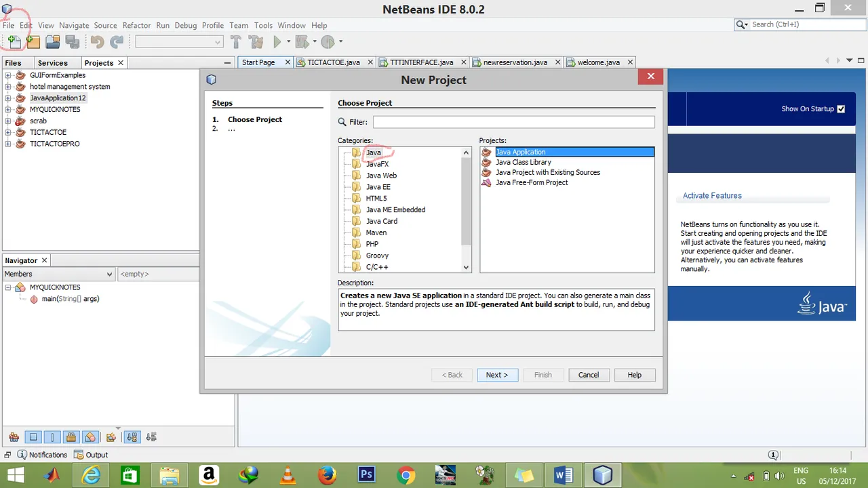Open VLC media player from the taskbar

pos(288,475)
